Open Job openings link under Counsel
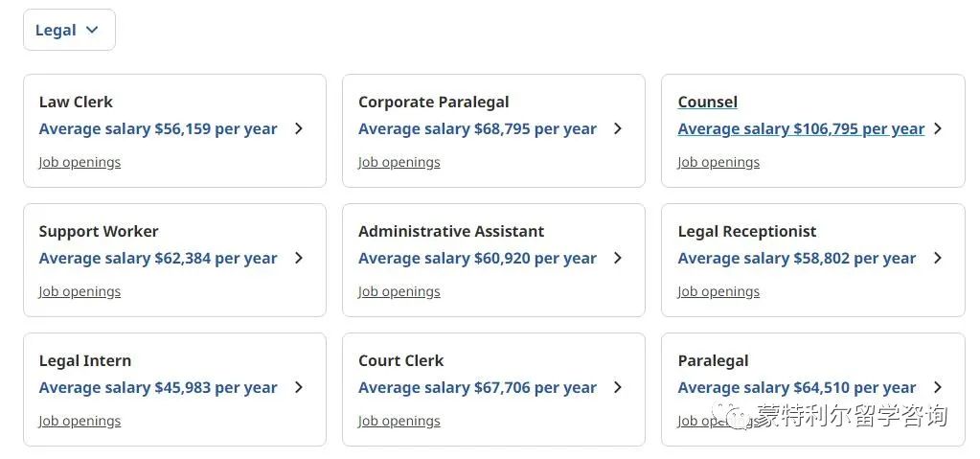Image resolution: width=980 pixels, height=459 pixels. pos(718,163)
